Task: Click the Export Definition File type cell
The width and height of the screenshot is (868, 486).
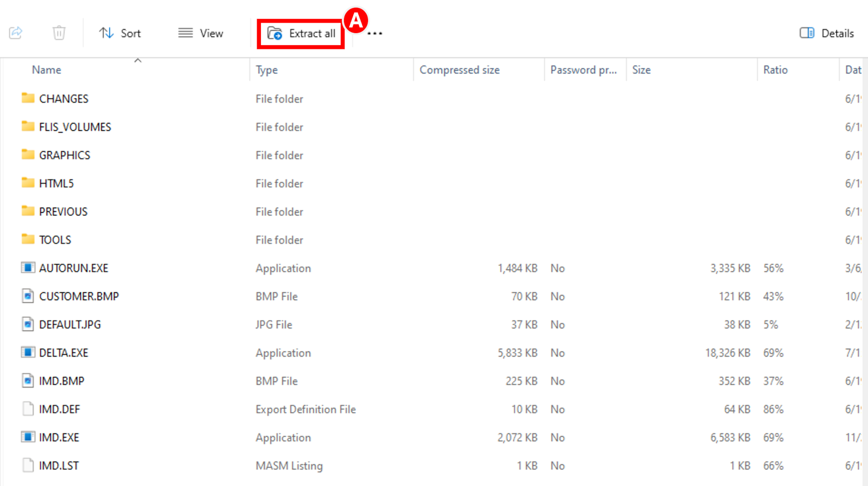Action: [306, 409]
